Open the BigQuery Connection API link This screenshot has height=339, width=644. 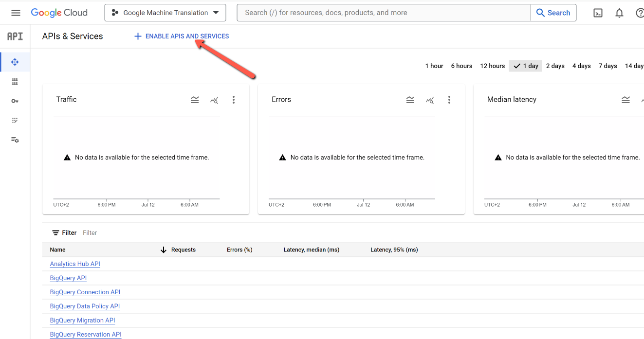(85, 292)
